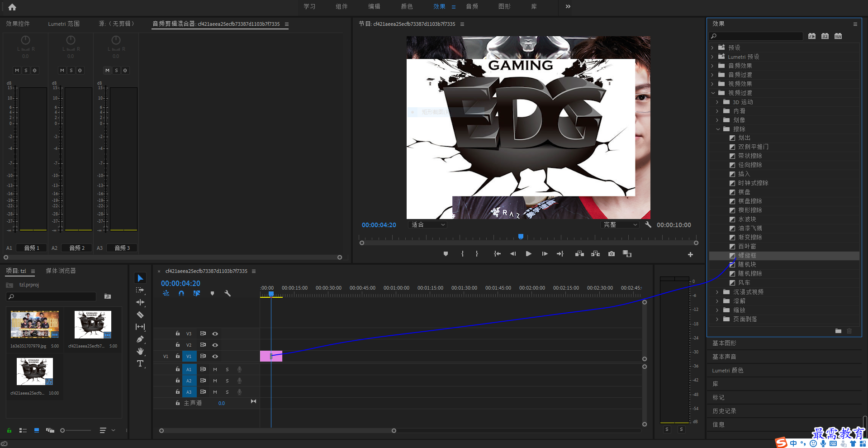Toggle nest sequence insert mode icon
868x448 pixels.
tap(166, 293)
